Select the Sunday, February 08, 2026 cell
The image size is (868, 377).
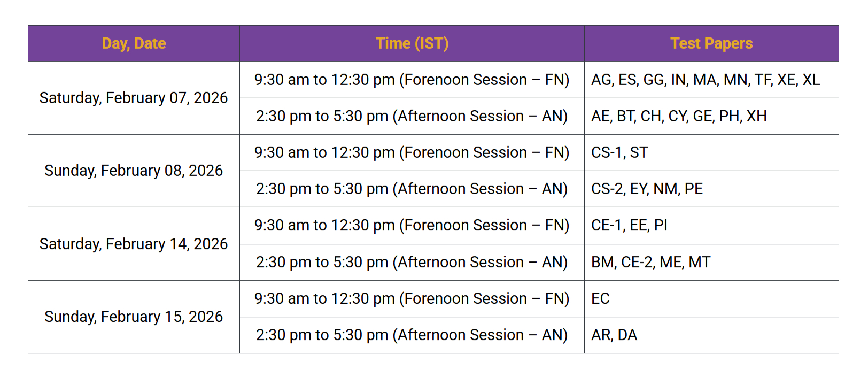[134, 171]
